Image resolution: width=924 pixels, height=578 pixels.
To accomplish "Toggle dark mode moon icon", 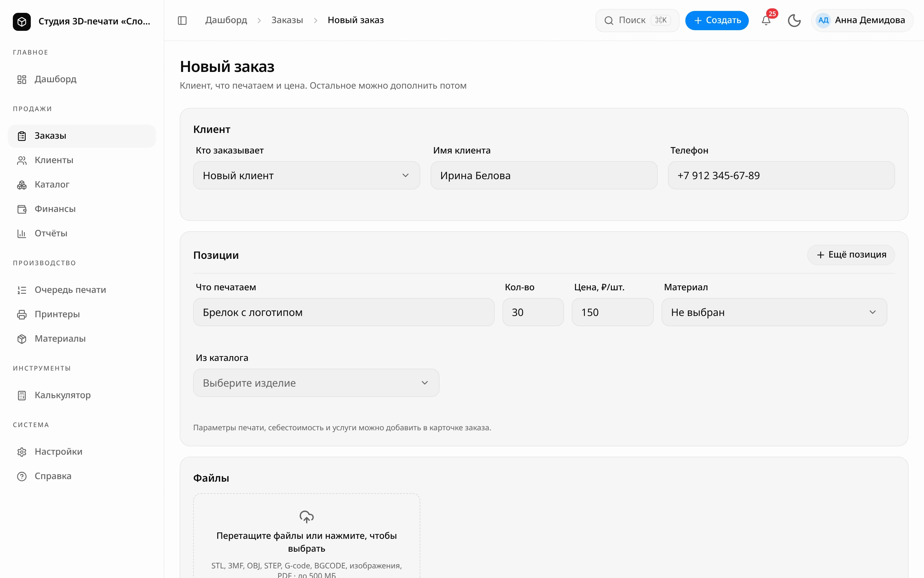I will pos(794,20).
